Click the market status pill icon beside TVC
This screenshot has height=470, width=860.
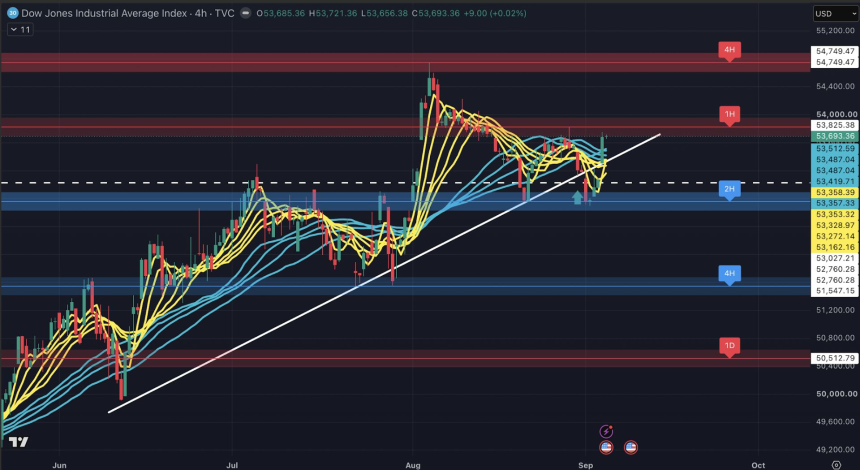[246, 13]
